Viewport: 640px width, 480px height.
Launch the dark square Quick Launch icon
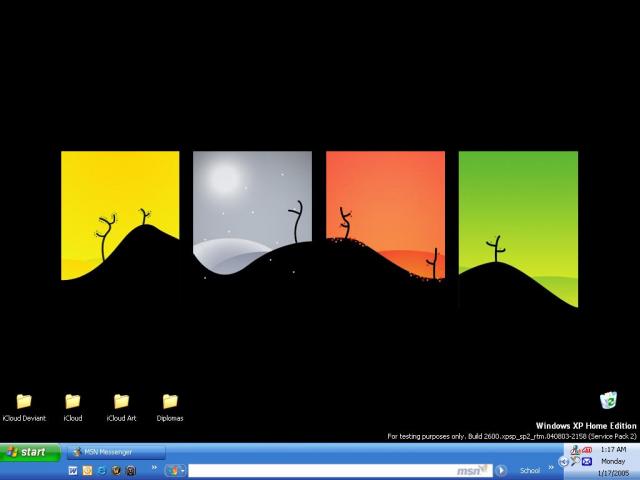pos(131,471)
